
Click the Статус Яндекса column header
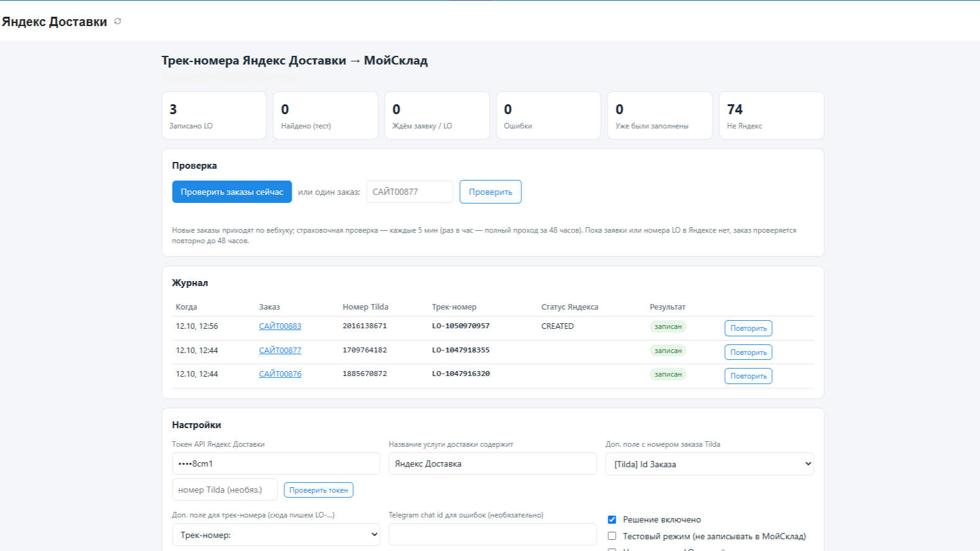[570, 307]
